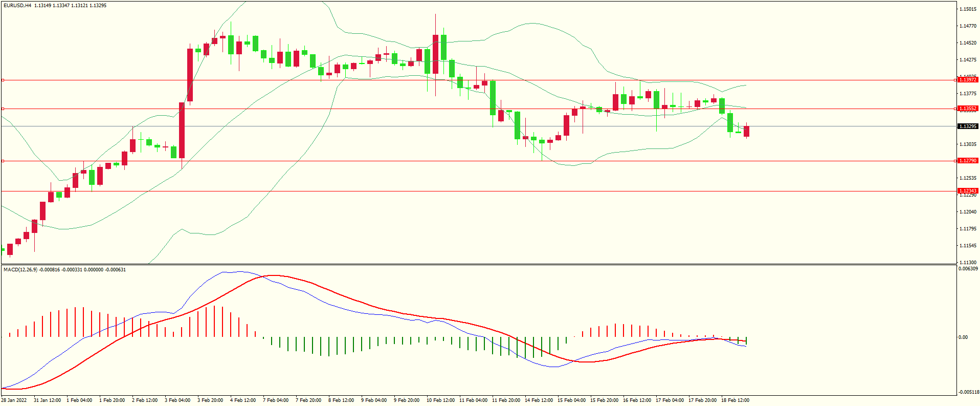Click the 1.13775 price scale label

[x=968, y=94]
